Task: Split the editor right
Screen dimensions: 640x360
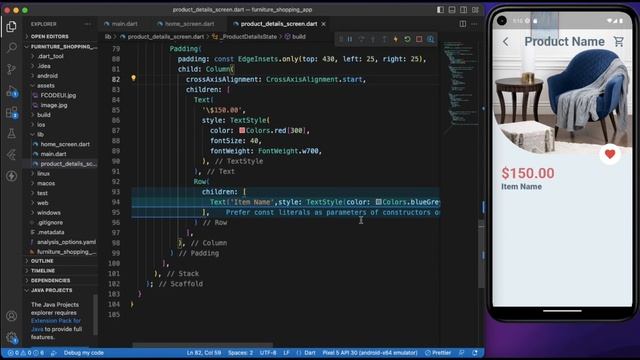Action: [x=462, y=24]
